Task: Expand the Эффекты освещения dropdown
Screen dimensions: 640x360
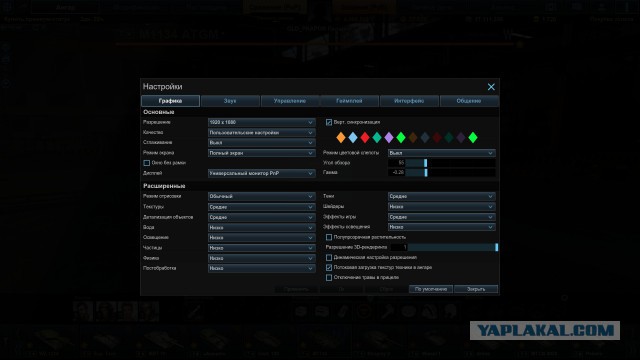Action: [442, 227]
